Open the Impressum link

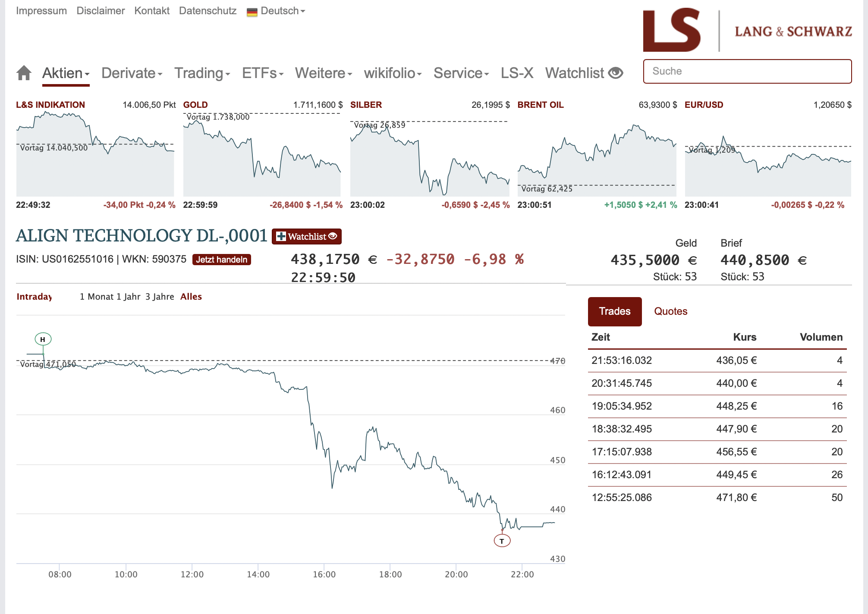[x=41, y=11]
